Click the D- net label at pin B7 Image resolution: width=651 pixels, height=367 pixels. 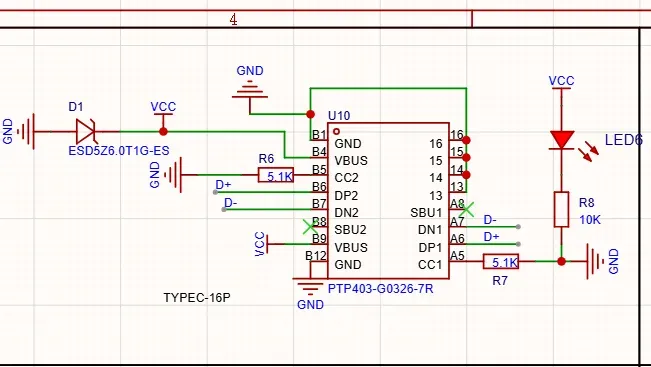coord(230,203)
